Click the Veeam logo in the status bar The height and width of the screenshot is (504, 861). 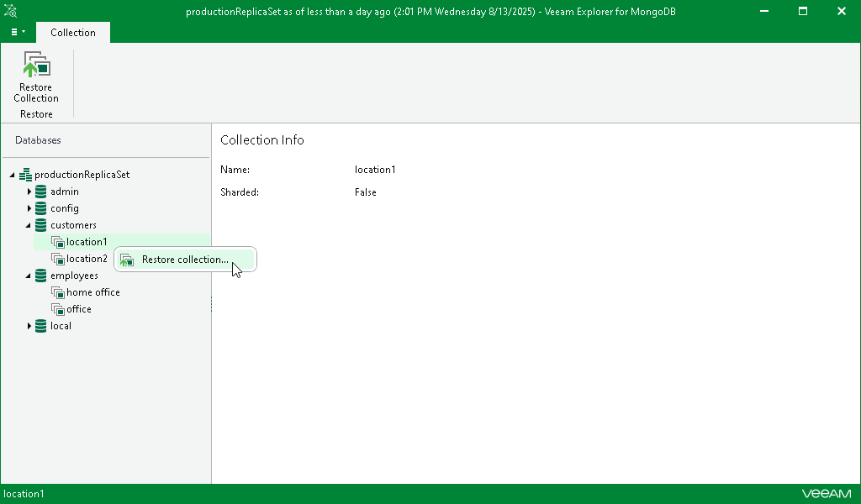[x=827, y=494]
